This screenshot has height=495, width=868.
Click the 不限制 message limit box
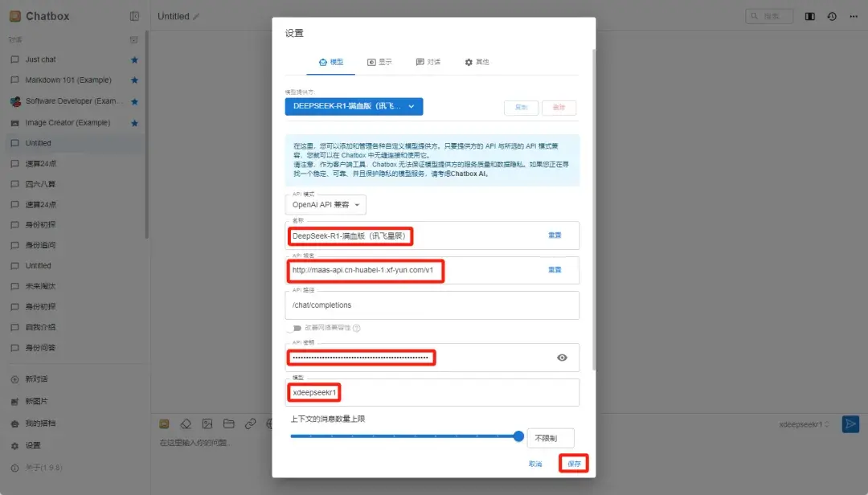[x=551, y=438]
